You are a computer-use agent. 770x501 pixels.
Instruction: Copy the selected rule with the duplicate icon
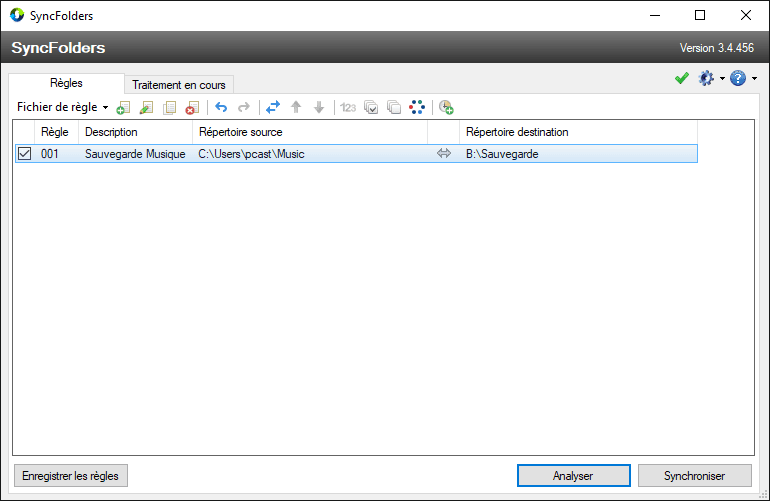169,107
